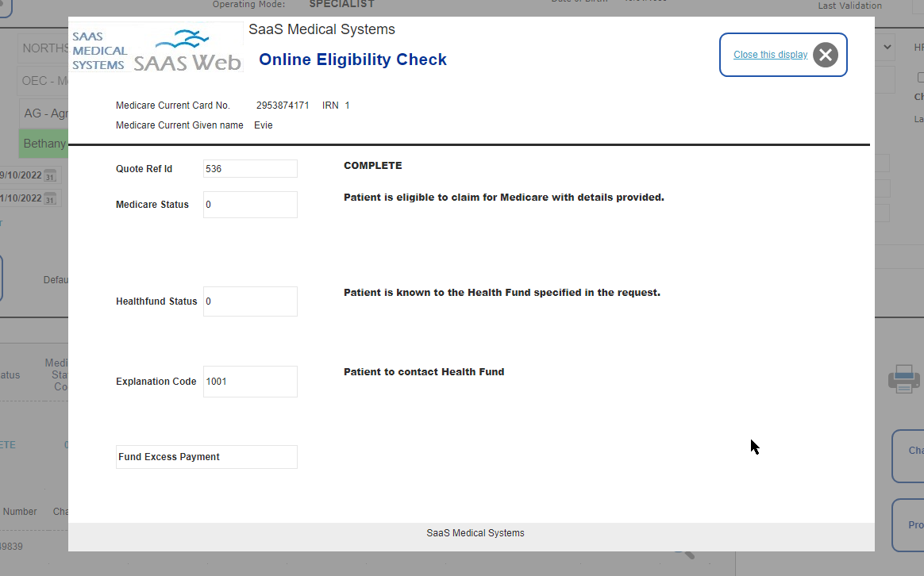
Task: Click the 'IRN' label in the card line
Action: pyautogui.click(x=330, y=106)
